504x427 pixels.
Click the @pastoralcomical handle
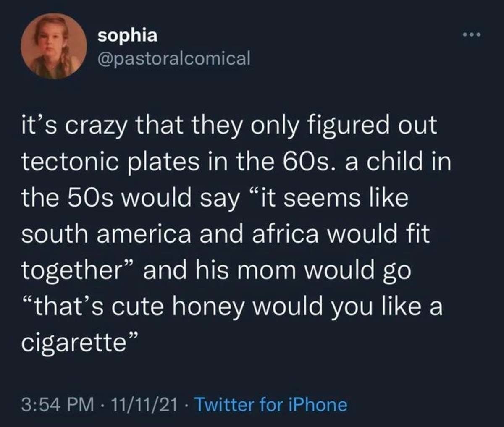click(173, 58)
